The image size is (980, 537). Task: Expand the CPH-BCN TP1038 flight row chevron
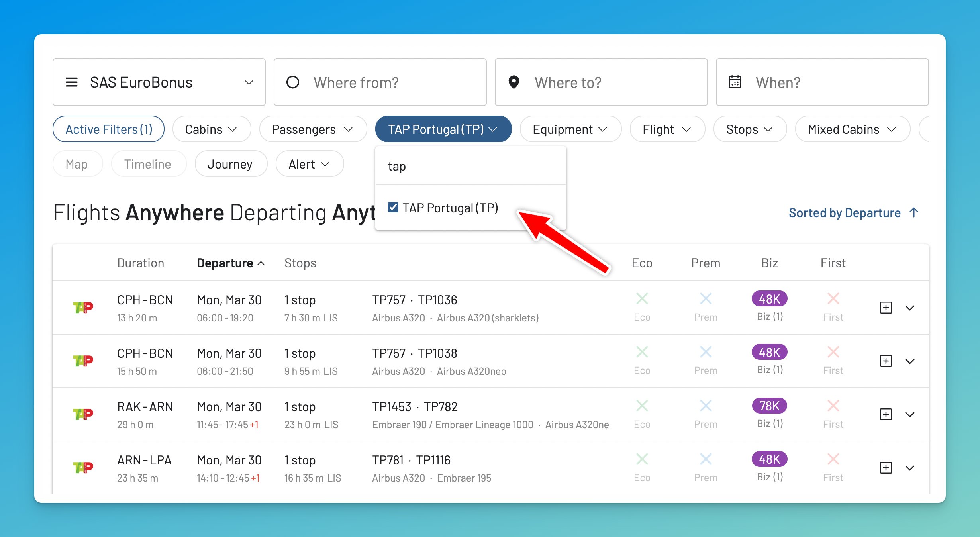910,361
